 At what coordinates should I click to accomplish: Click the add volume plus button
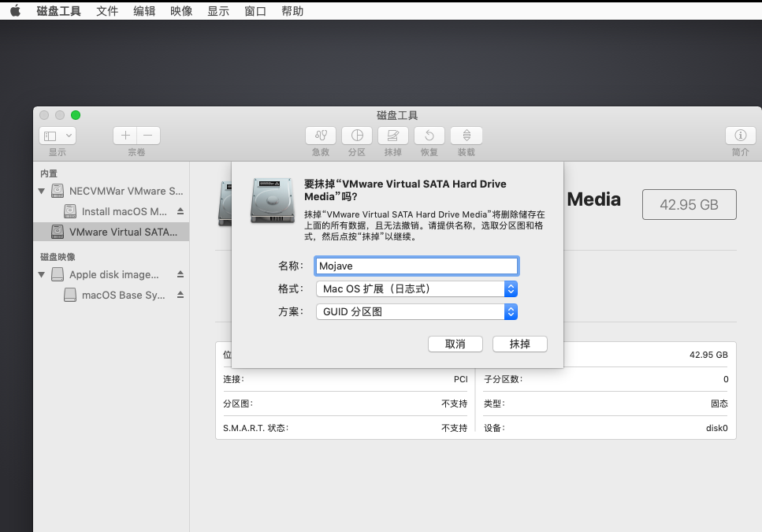[125, 136]
